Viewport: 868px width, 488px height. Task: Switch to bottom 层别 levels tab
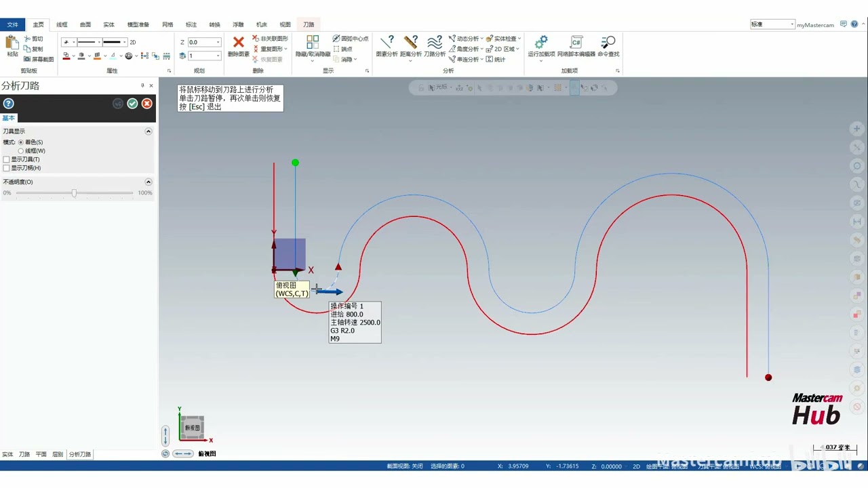coord(58,454)
